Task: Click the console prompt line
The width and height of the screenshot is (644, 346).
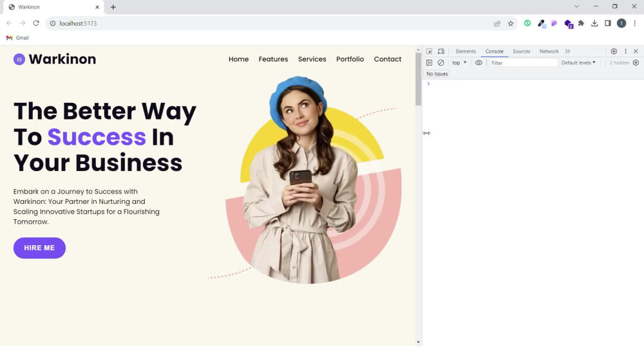Action: [533, 84]
